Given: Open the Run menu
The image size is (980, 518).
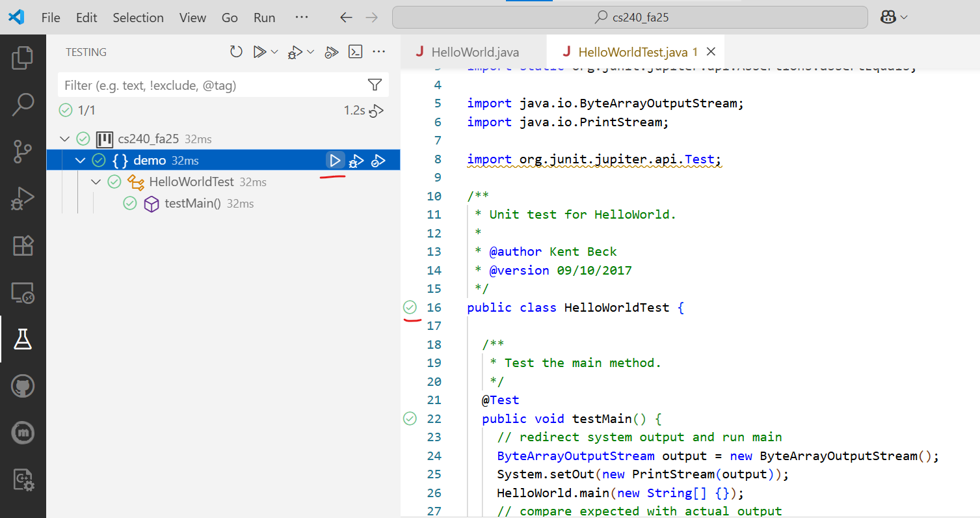Looking at the screenshot, I should coord(265,18).
